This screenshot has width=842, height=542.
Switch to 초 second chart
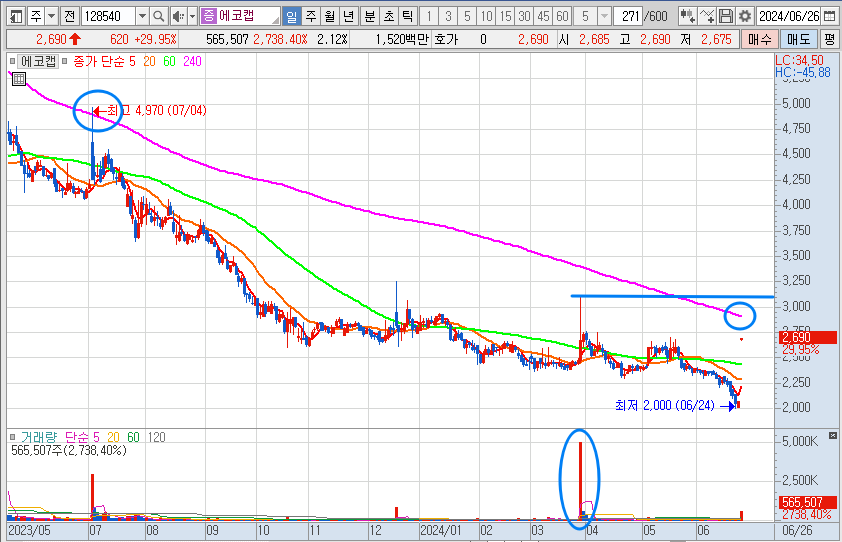(x=389, y=16)
